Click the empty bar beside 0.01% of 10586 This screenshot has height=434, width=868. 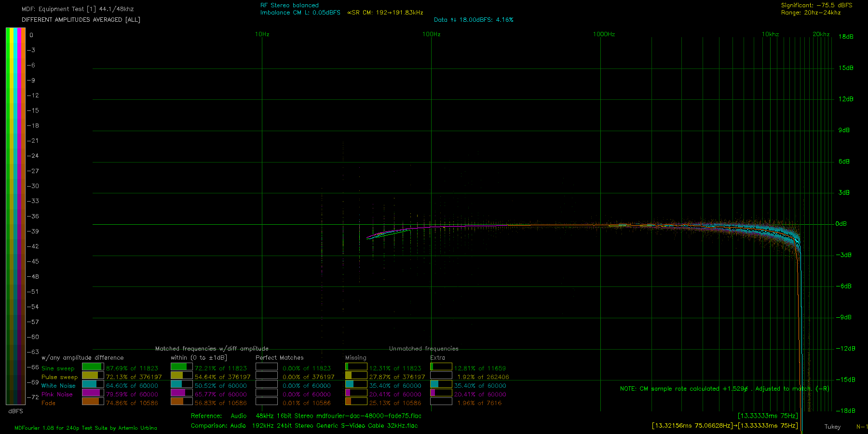[x=266, y=402]
